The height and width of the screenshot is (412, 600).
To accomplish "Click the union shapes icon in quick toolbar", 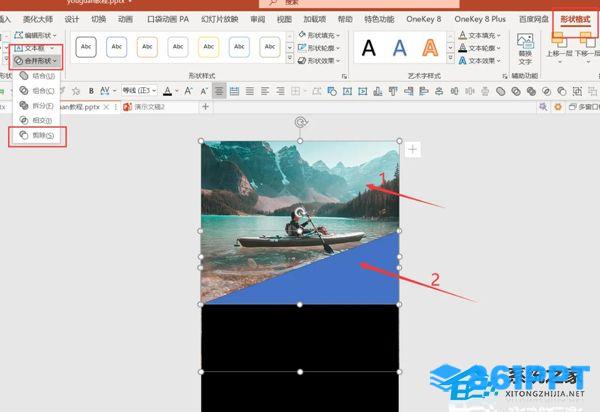I will click(x=501, y=91).
